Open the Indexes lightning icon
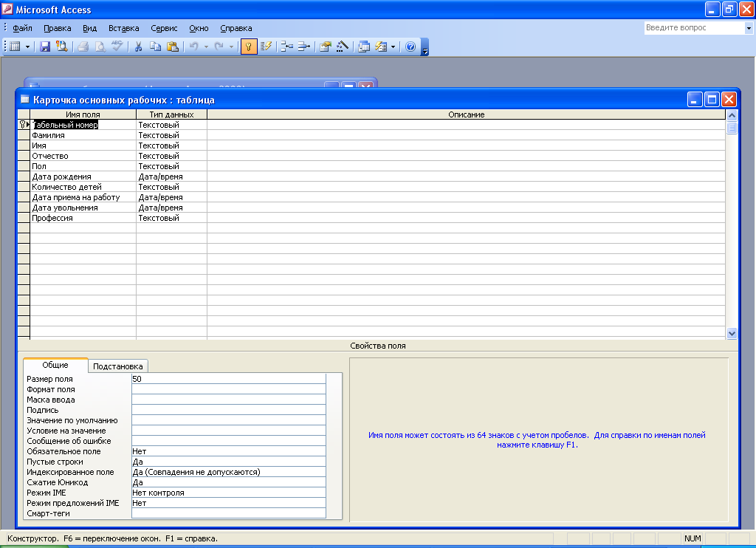Viewport: 756px width, 548px height. click(266, 47)
